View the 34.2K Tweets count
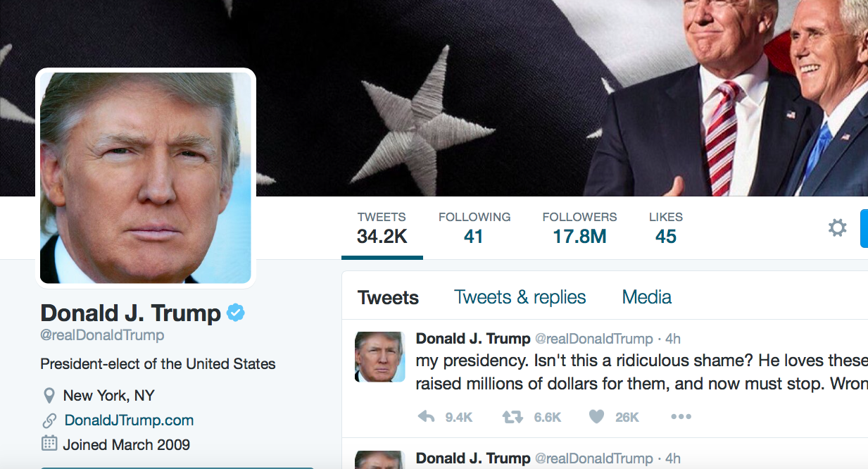This screenshot has height=469, width=868. [x=382, y=227]
